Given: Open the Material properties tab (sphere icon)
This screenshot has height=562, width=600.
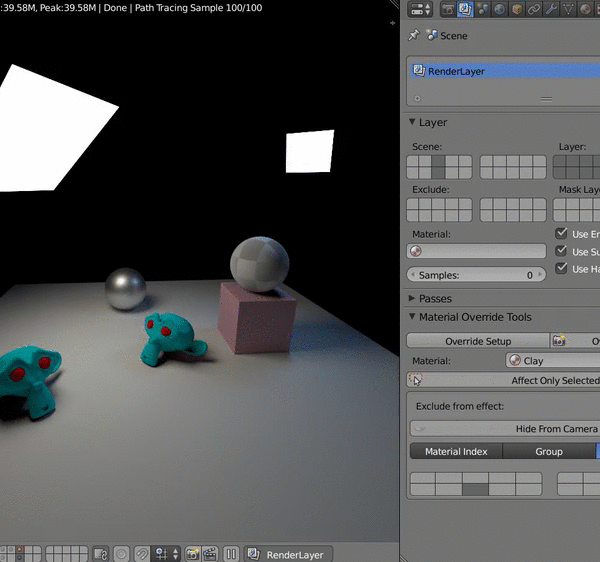Looking at the screenshot, I should (x=585, y=9).
